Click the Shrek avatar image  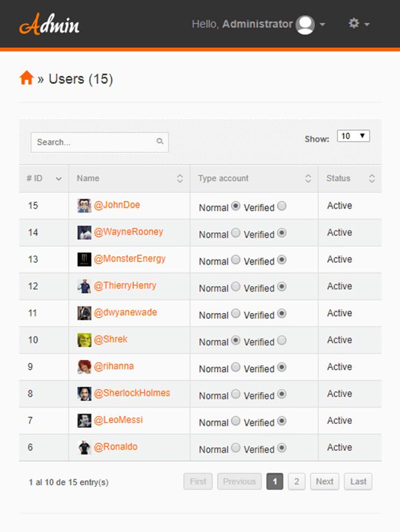[x=84, y=340]
